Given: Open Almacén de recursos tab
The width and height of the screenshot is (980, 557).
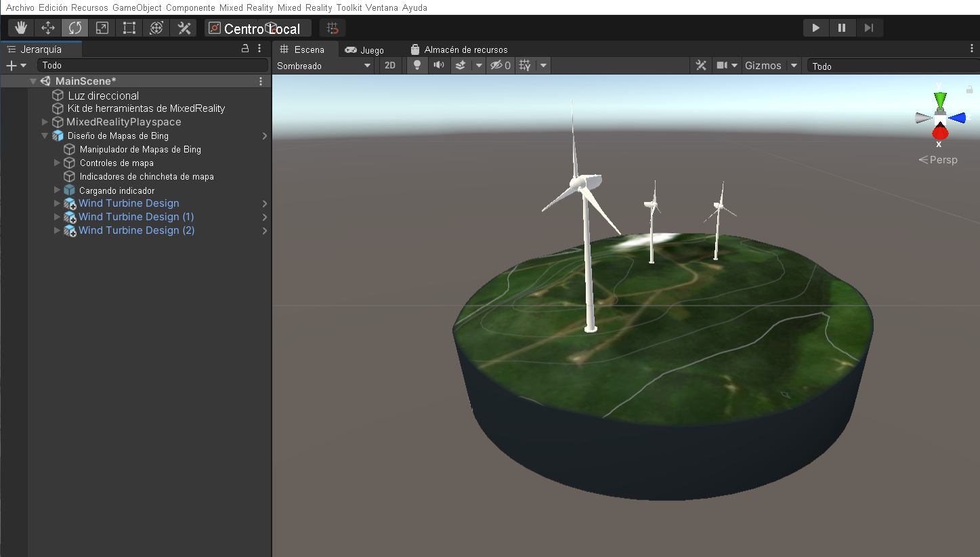Looking at the screenshot, I should pyautogui.click(x=459, y=49).
